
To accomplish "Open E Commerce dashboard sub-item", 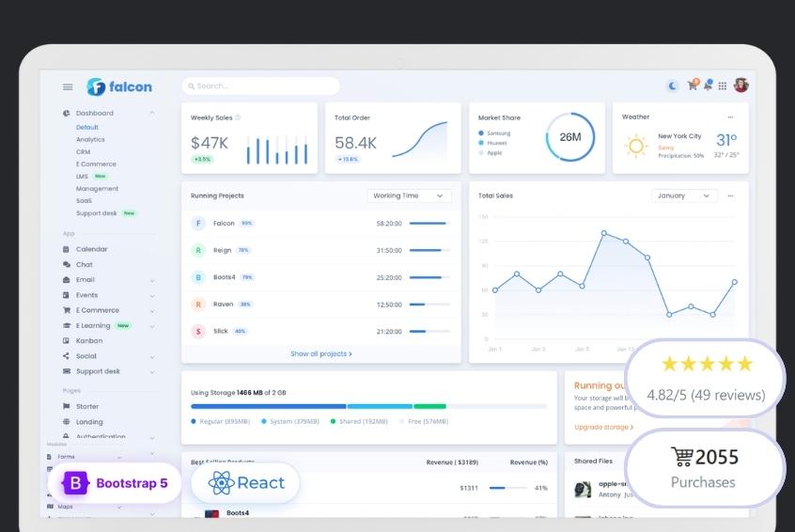I will pos(96,164).
